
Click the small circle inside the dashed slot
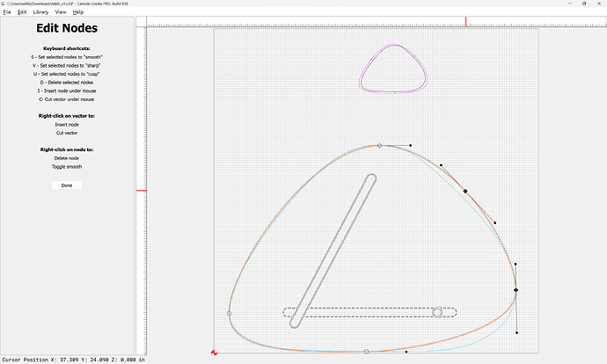pos(436,312)
